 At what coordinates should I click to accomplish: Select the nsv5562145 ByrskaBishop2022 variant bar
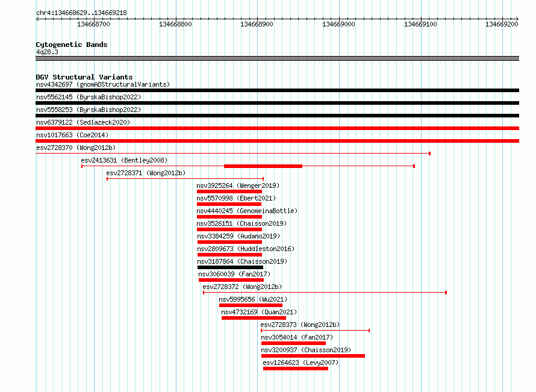tap(277, 103)
